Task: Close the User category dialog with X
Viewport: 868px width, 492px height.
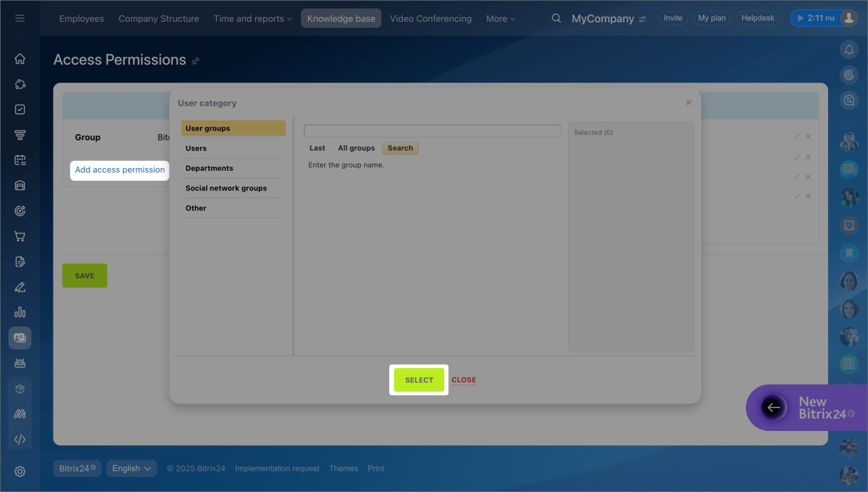Action: pos(688,103)
